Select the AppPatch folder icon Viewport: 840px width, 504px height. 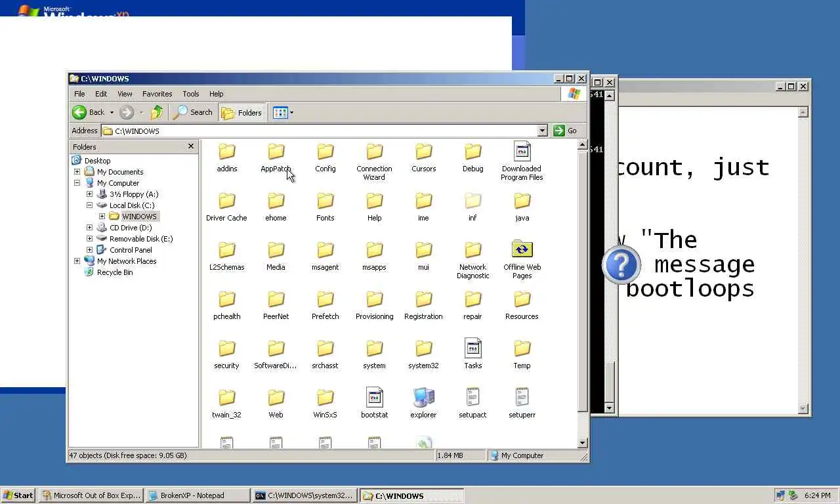[x=276, y=152]
